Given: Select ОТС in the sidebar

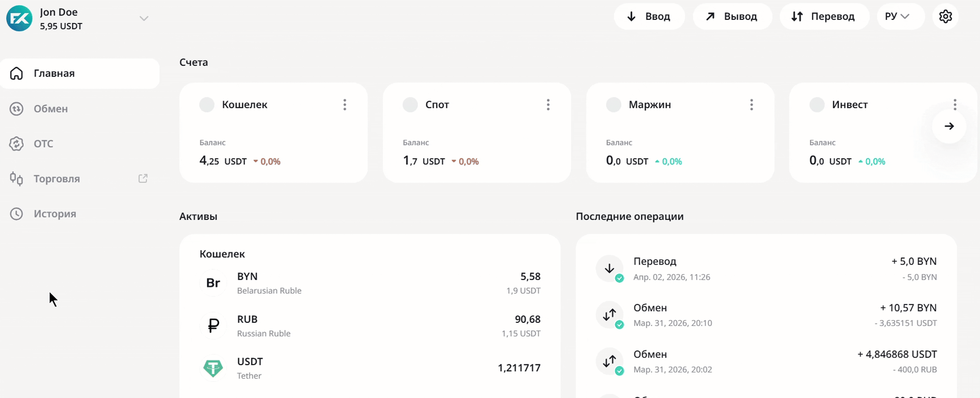Looking at the screenshot, I should coord(43,144).
